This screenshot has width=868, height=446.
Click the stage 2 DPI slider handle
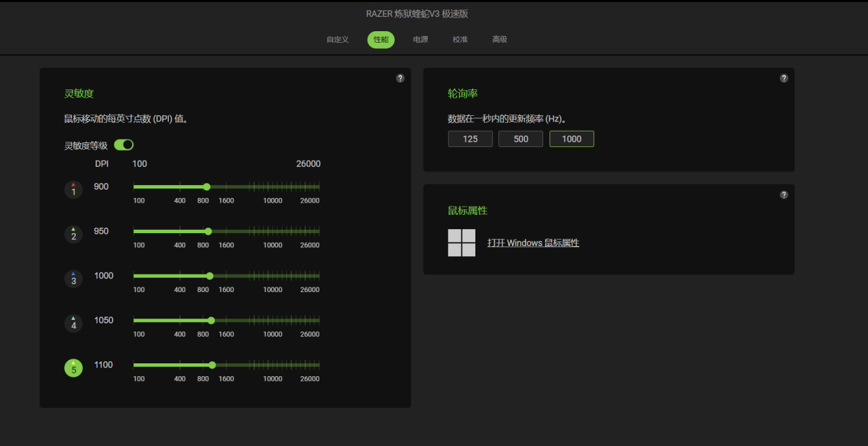[x=208, y=232]
